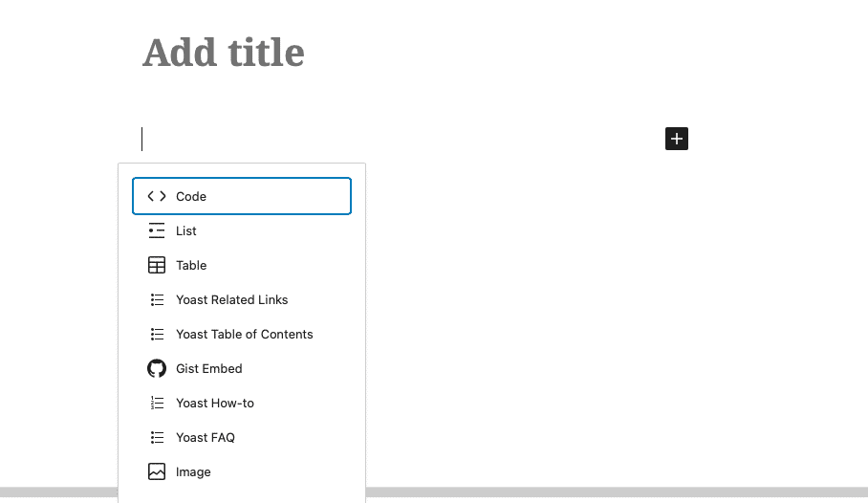Click the Image block picture icon
Screen dimensions: 868x503
[x=157, y=471]
